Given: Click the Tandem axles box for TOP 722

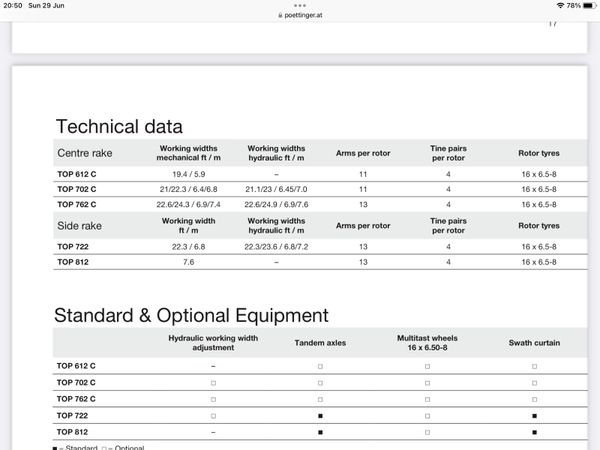Looking at the screenshot, I should 320,415.
